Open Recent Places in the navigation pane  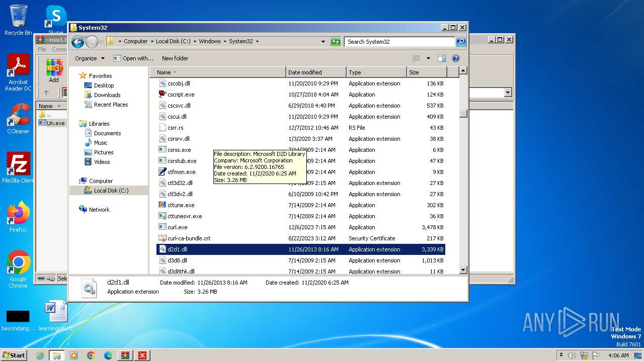111,105
